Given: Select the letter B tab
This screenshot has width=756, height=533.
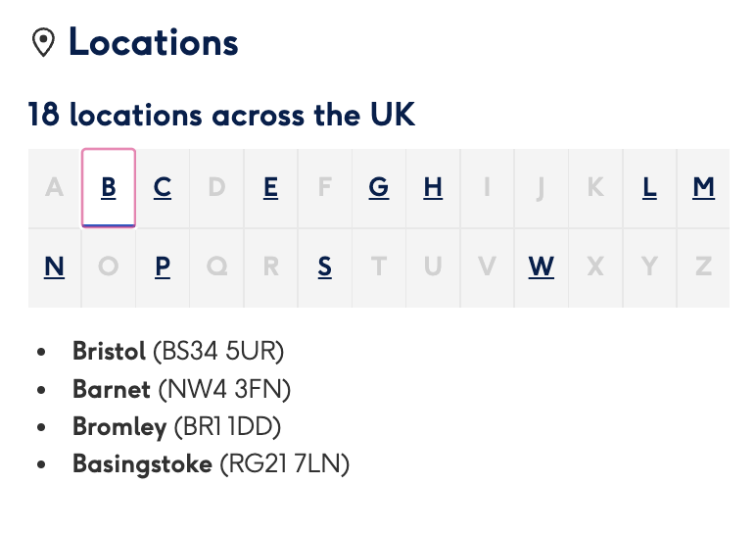Looking at the screenshot, I should pyautogui.click(x=109, y=188).
